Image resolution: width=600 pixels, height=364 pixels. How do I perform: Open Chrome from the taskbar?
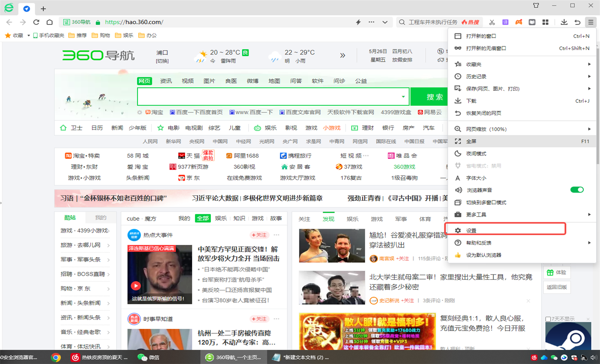coord(55,357)
